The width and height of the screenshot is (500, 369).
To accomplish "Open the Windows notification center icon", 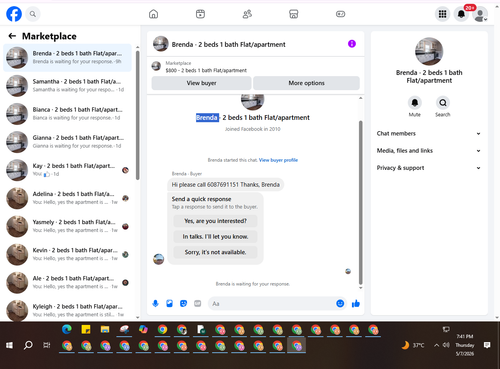I will (487, 345).
